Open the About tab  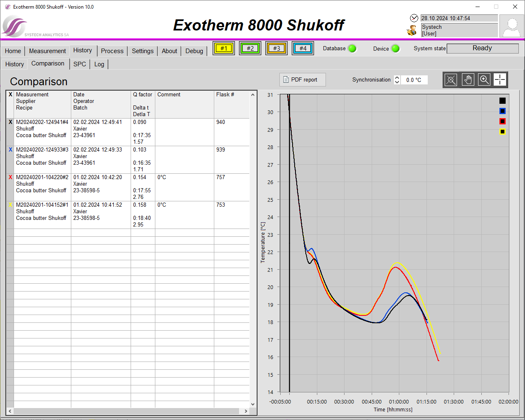point(169,51)
